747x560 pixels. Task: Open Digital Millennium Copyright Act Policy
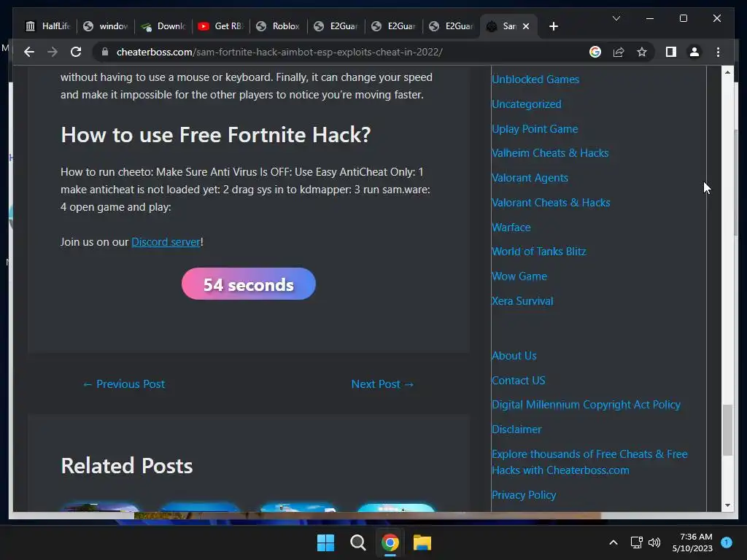coord(586,405)
